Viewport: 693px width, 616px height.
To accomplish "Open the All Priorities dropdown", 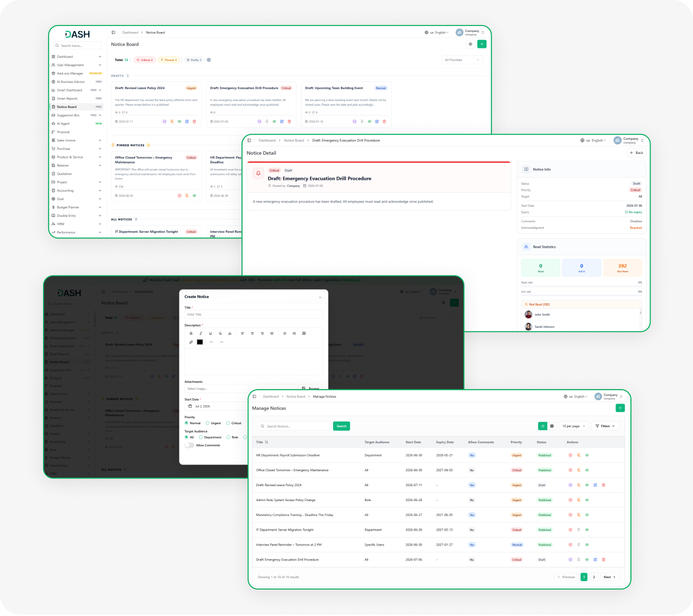I will point(462,60).
